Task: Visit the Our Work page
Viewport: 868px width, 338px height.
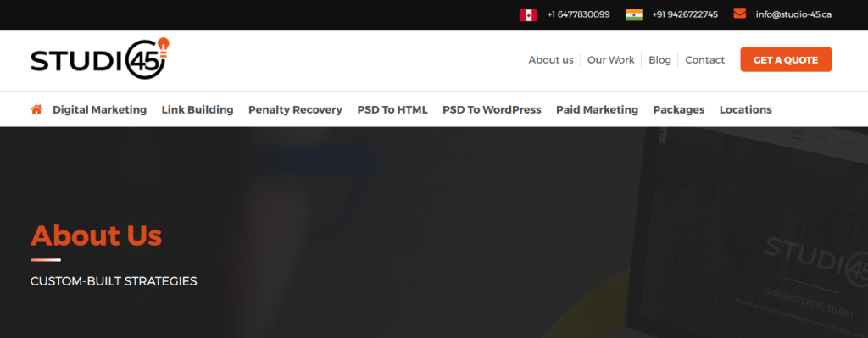Action: (610, 60)
